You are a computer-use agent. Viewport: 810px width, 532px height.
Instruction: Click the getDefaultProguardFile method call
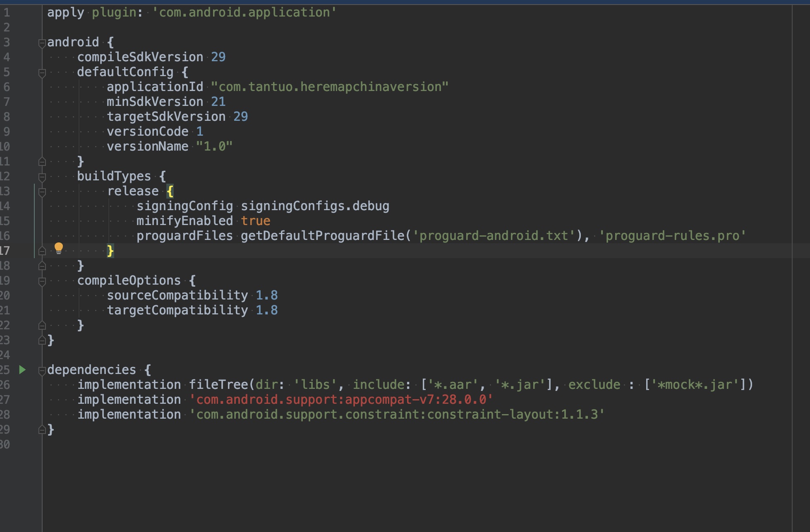(x=322, y=236)
